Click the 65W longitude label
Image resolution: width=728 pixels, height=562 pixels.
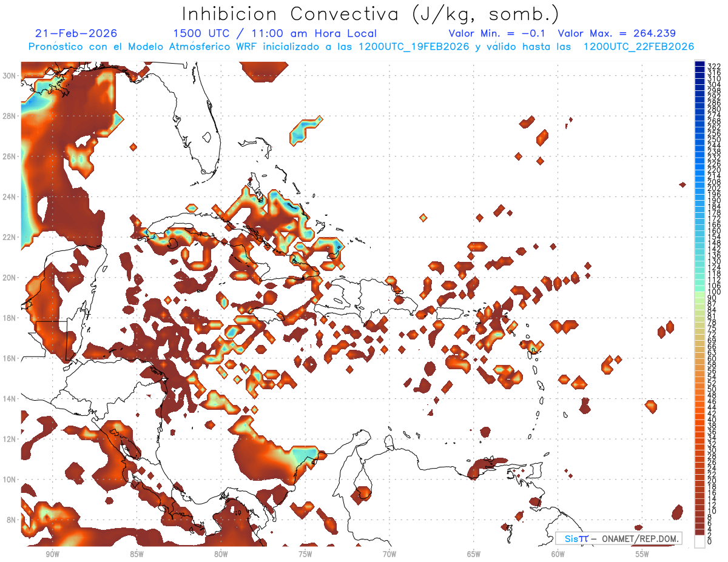click(474, 555)
